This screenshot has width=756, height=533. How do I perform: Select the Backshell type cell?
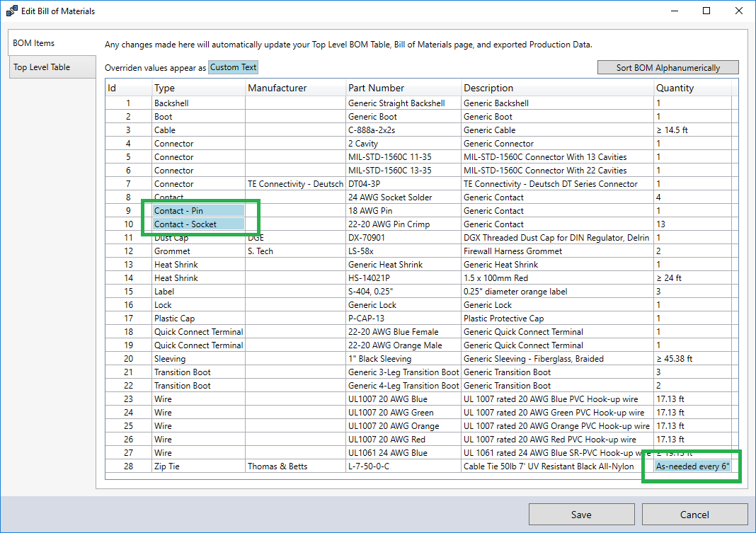(x=199, y=103)
